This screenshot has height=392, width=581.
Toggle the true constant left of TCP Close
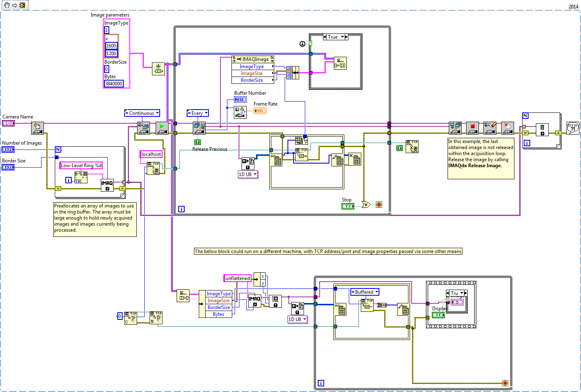pos(400,148)
